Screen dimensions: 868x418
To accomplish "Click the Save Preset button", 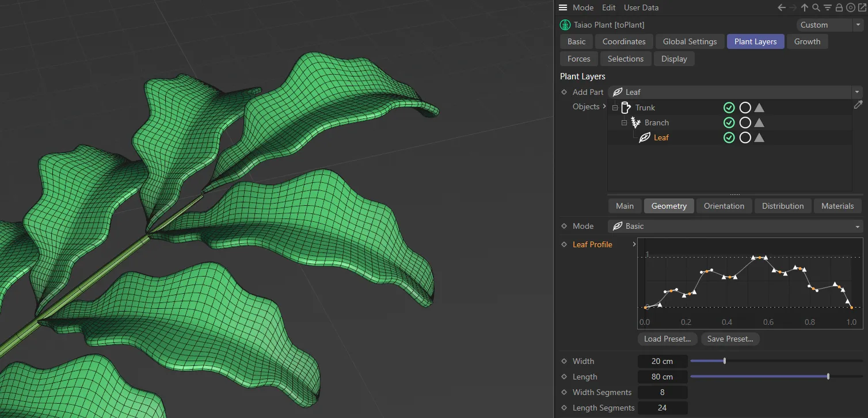I will click(x=730, y=339).
